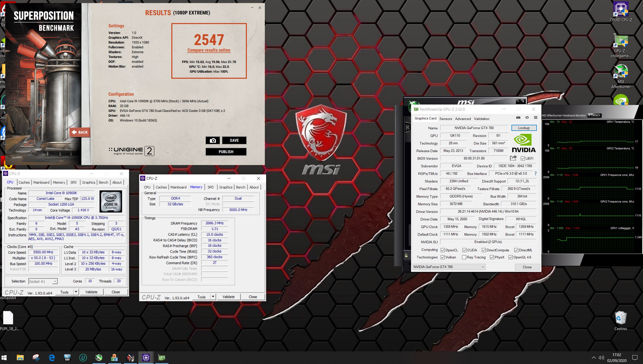The height and width of the screenshot is (364, 643).
Task: Click the Intel Core i9 logo
Action: coord(111,201)
